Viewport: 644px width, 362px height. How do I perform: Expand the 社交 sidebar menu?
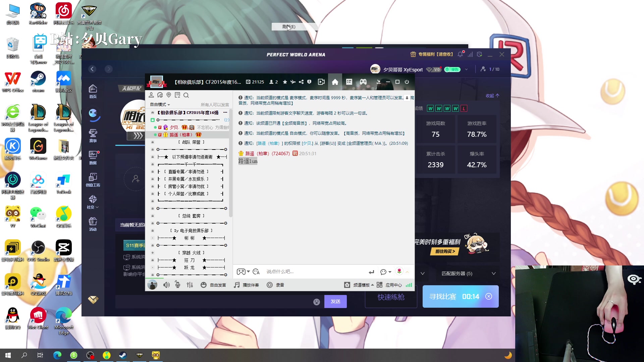click(x=93, y=202)
